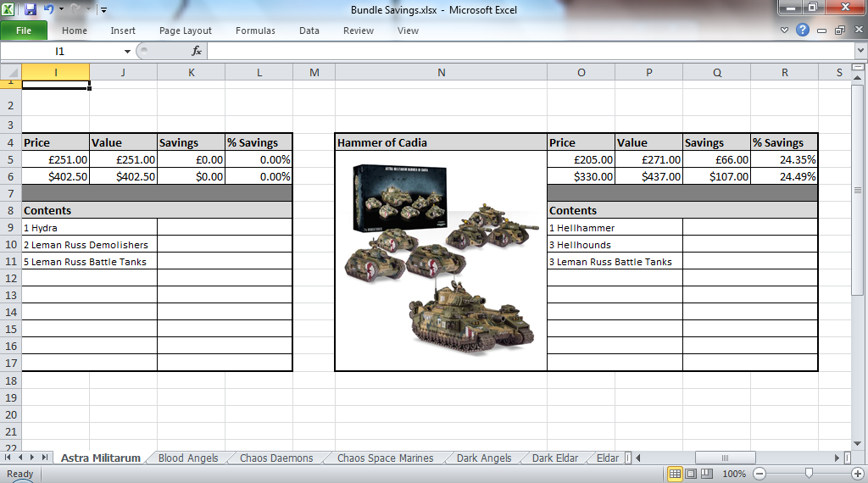Screen dimensions: 868x483
Task: Open the Review ribbon tab
Action: click(359, 31)
